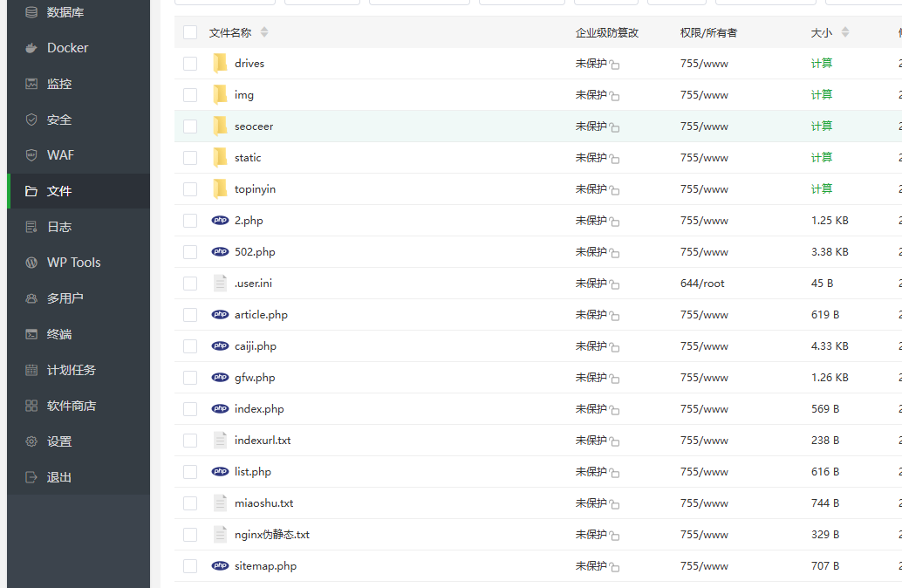
Task: Open the Docker sidebar icon
Action: click(x=31, y=48)
